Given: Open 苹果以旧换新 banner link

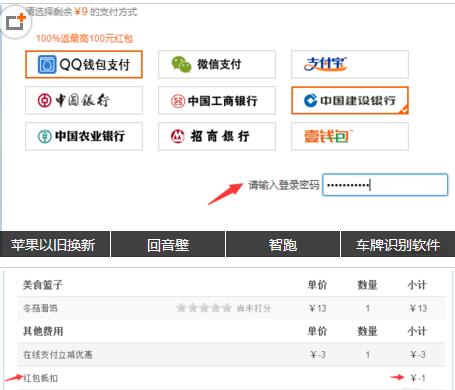Looking at the screenshot, I should [x=55, y=244].
